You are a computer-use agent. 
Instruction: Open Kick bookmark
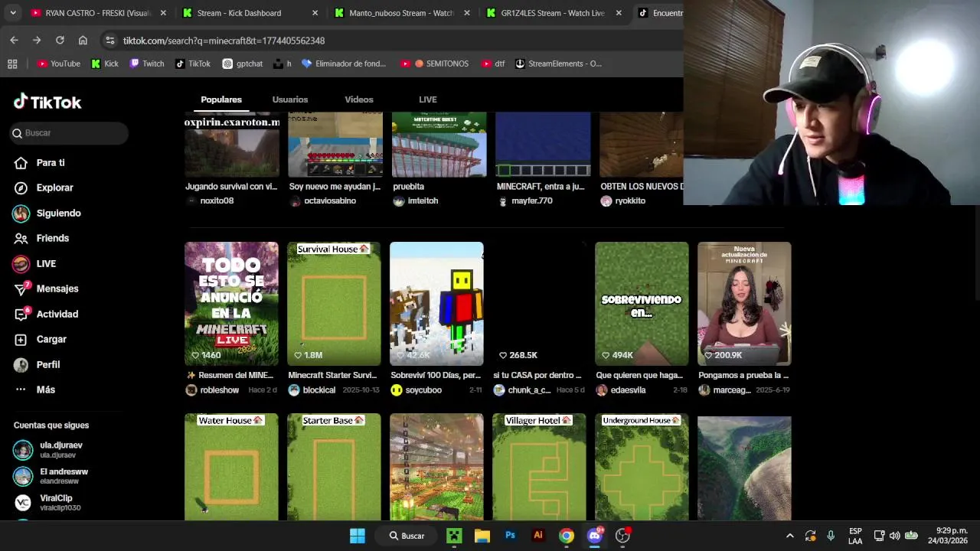(105, 64)
